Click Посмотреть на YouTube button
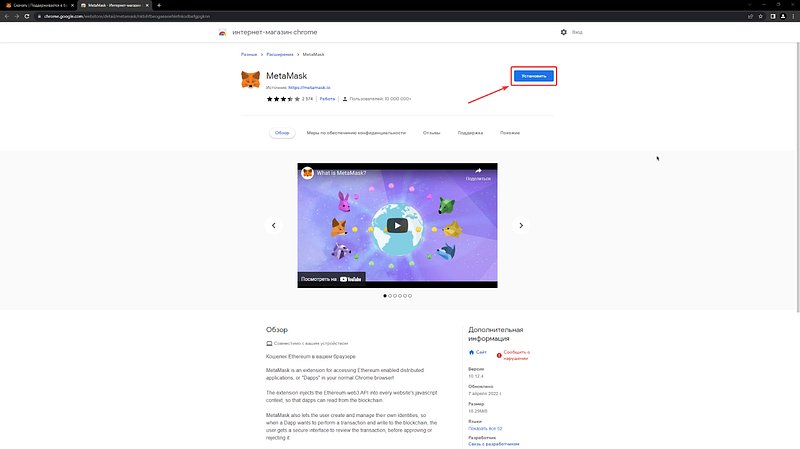Screen dimensions: 800x449 [331, 279]
